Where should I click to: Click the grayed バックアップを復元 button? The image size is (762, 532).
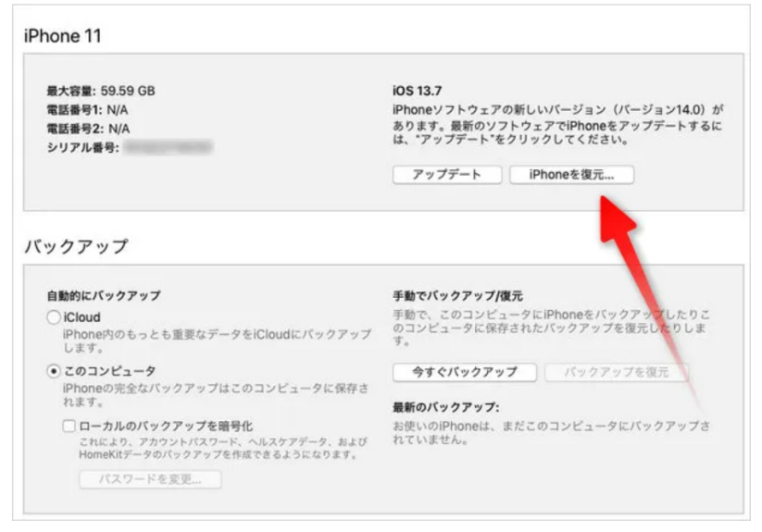(x=617, y=372)
